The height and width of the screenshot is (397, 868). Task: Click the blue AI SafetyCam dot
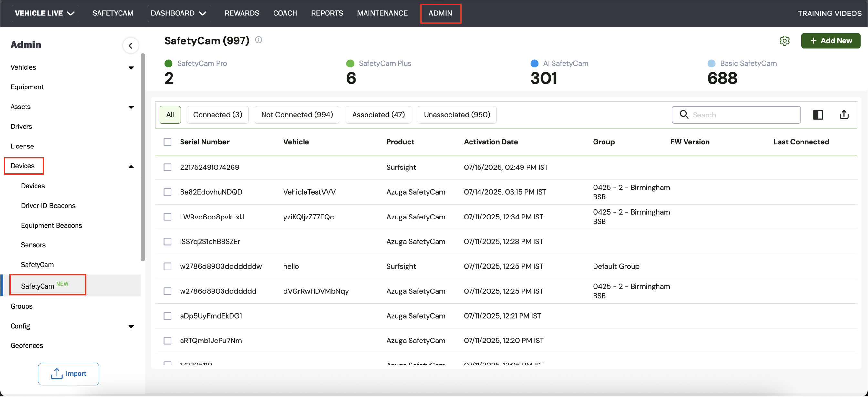534,63
